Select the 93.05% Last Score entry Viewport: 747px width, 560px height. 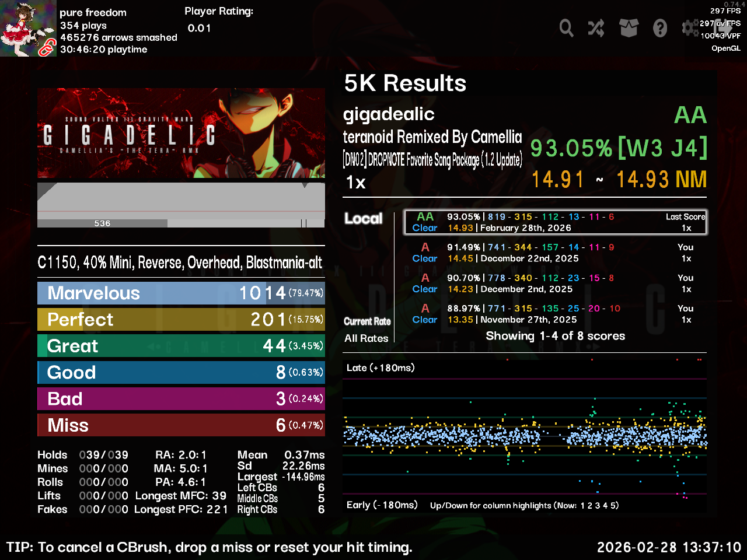point(554,222)
